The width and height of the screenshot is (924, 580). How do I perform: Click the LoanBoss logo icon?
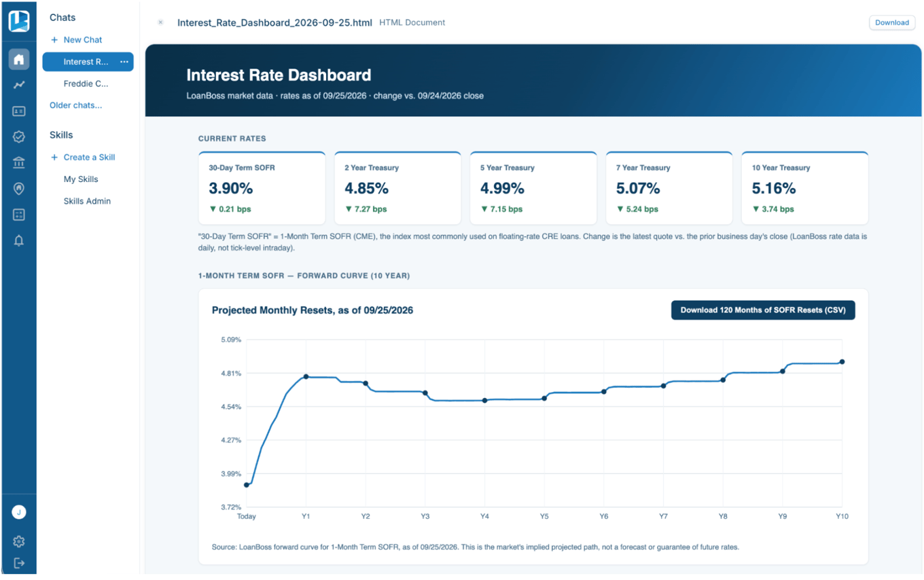click(x=19, y=21)
